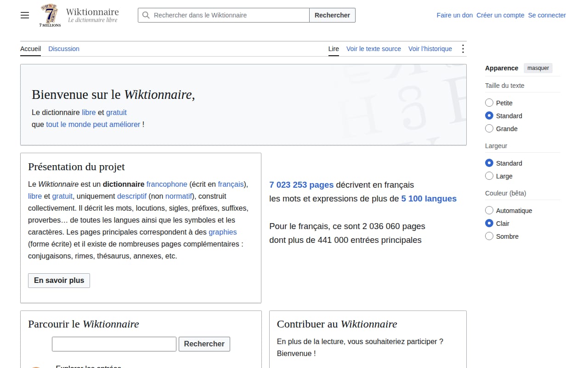The image size is (588, 368).
Task: Open the 7 023 253 pages link
Action: point(301,185)
